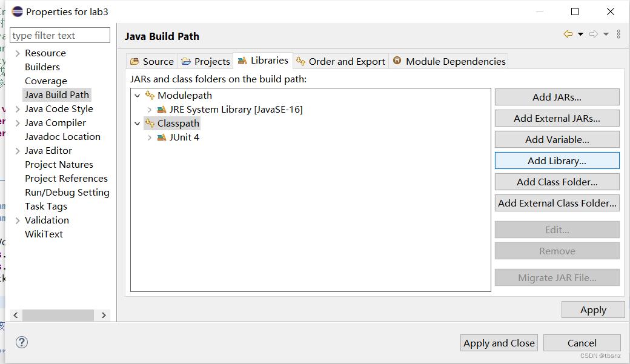Open the Order and Export tab
The width and height of the screenshot is (630, 364).
pyautogui.click(x=340, y=61)
